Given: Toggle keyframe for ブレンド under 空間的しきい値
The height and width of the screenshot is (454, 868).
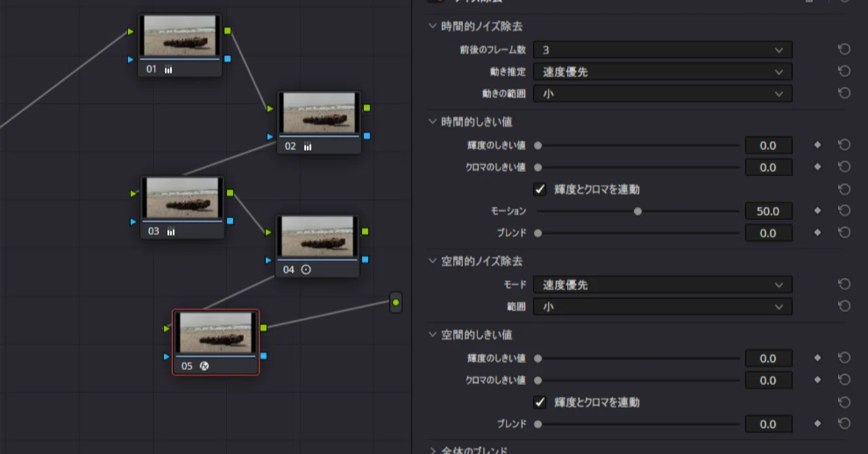Looking at the screenshot, I should coord(817,424).
